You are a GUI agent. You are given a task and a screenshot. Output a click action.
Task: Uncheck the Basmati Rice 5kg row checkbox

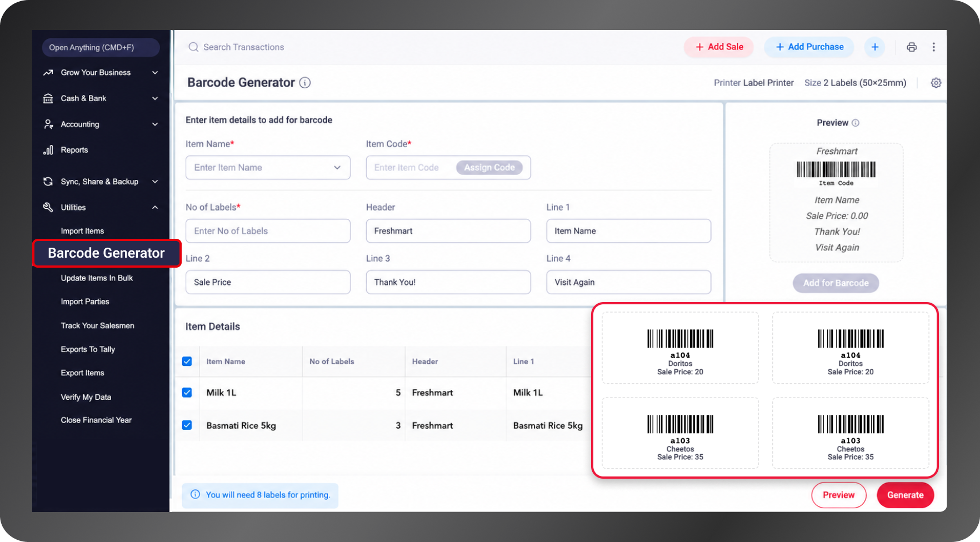[187, 425]
